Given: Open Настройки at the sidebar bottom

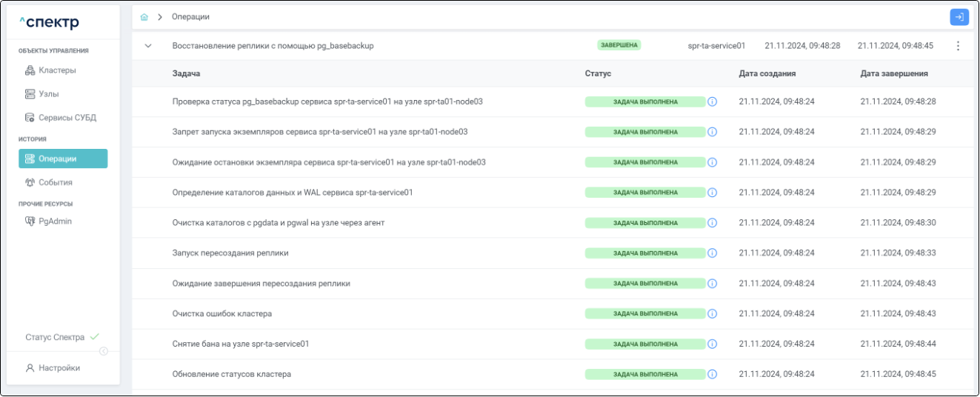Looking at the screenshot, I should [59, 368].
